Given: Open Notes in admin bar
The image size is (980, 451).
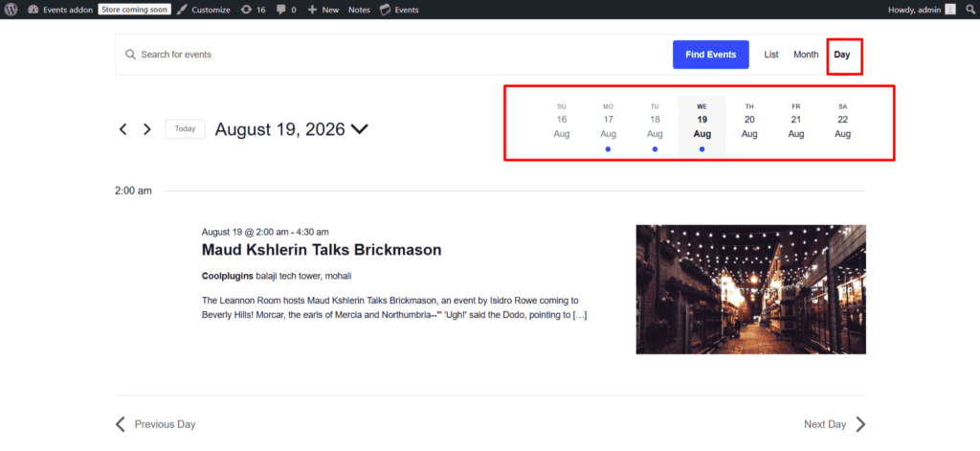Looking at the screenshot, I should tap(359, 10).
